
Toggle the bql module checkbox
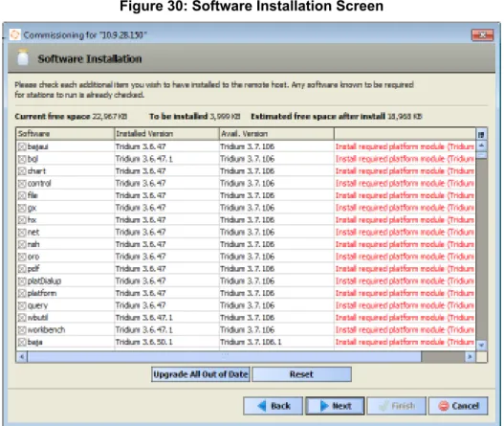click(22, 159)
